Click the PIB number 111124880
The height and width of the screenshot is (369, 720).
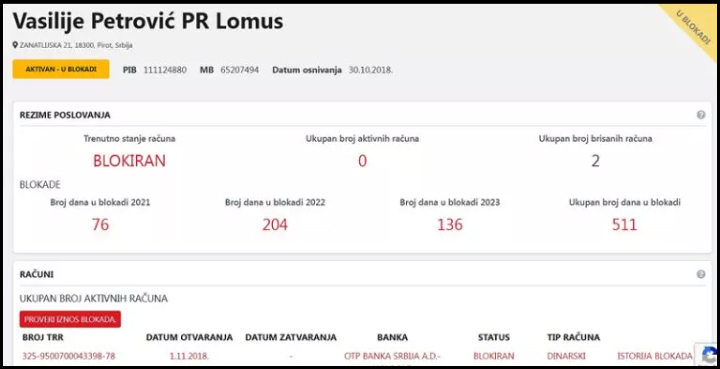point(165,70)
